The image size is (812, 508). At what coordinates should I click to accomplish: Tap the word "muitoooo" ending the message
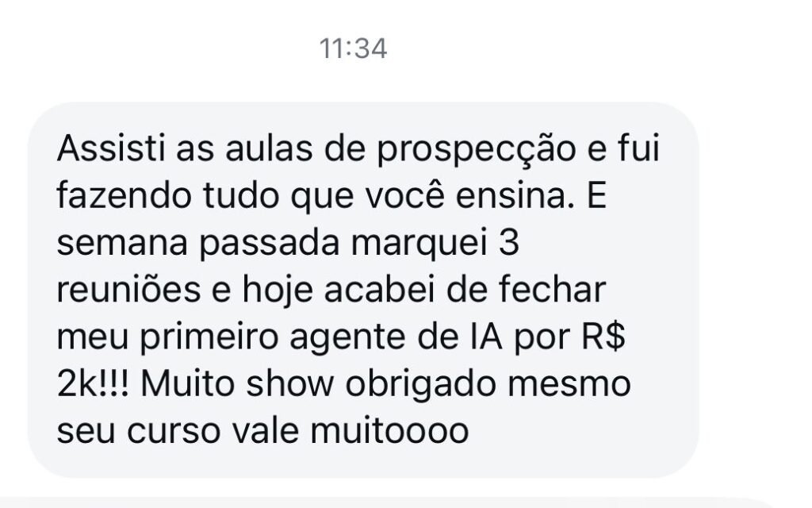389,431
